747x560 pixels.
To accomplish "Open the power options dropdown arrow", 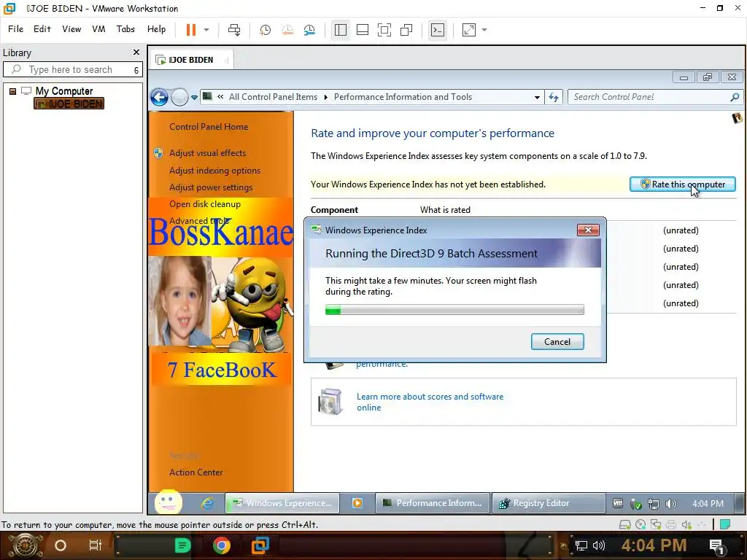I will click(x=206, y=29).
